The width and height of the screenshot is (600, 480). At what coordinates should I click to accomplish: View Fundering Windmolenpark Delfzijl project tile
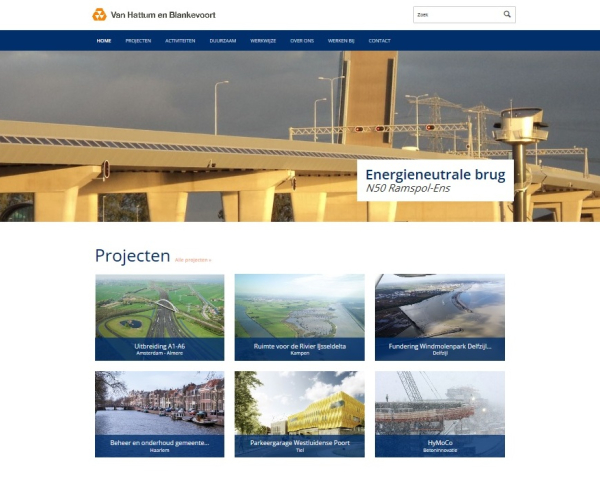[x=440, y=317]
